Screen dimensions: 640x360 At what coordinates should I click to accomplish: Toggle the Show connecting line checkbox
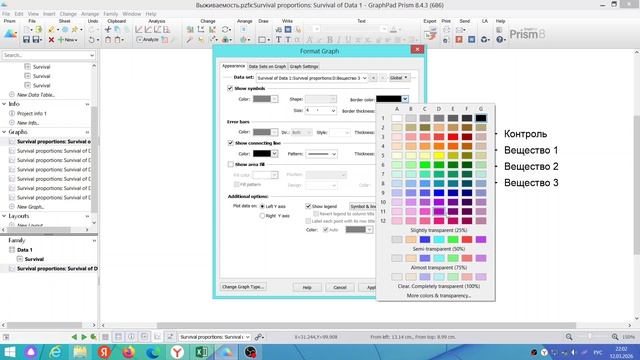230,143
